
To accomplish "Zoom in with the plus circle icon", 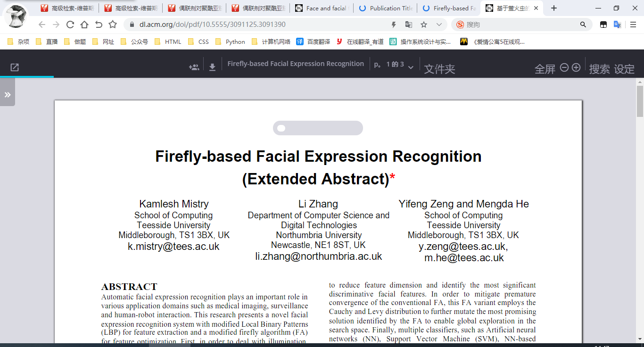I will click(576, 67).
